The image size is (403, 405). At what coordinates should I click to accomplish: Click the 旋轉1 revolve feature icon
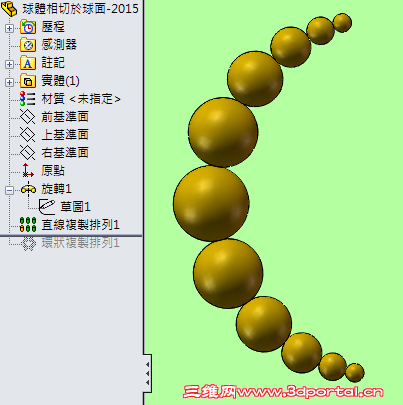[28, 189]
